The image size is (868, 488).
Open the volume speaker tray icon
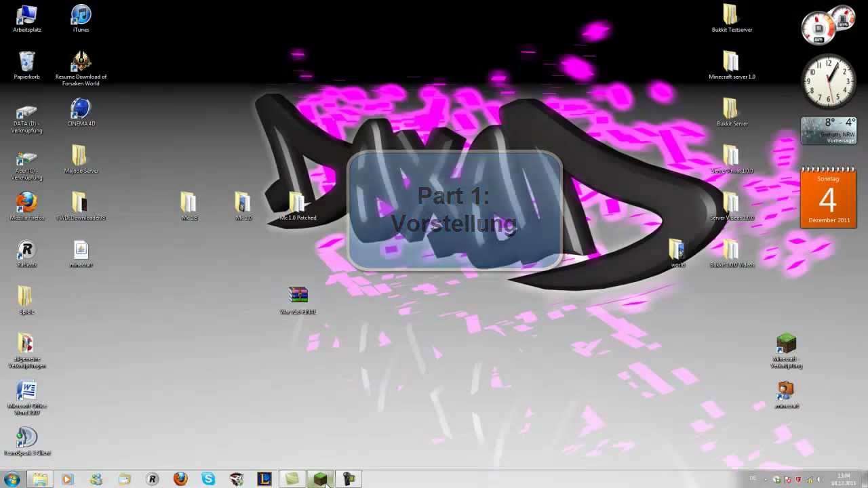click(818, 479)
